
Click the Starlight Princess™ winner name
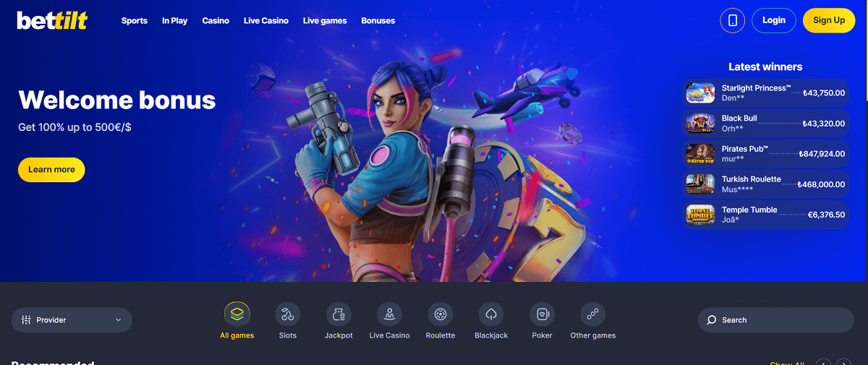tap(755, 88)
